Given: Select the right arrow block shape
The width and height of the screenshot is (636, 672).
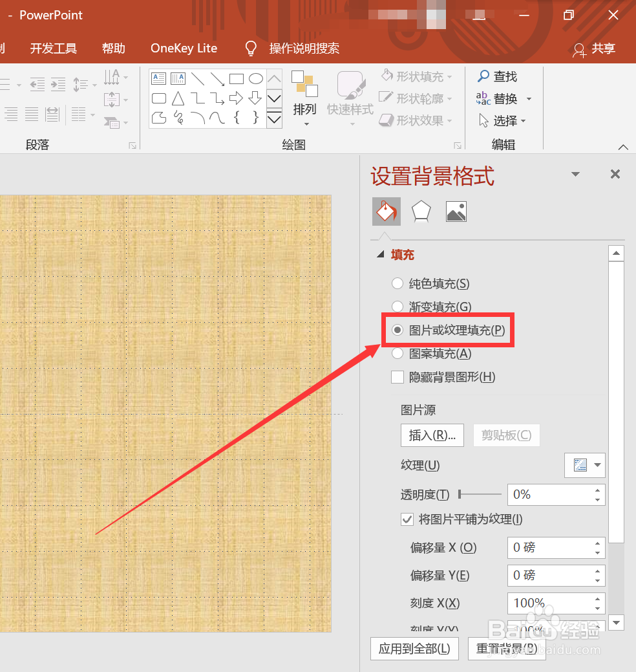Looking at the screenshot, I should click(236, 98).
